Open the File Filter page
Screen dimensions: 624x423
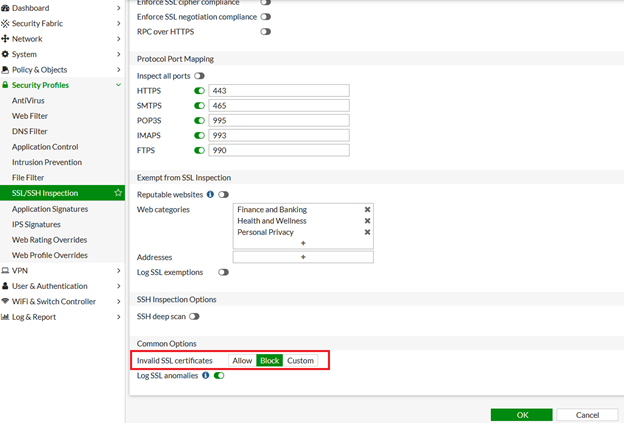(x=28, y=177)
